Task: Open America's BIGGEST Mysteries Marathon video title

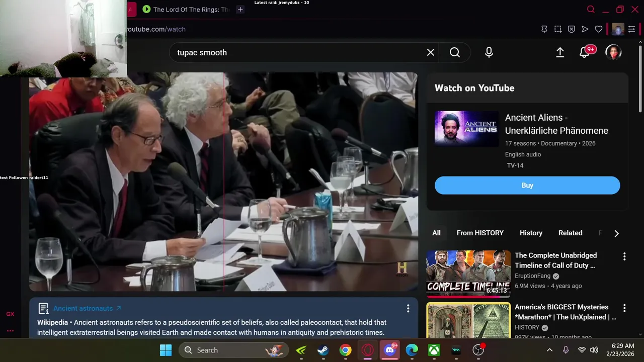Action: 565,312
